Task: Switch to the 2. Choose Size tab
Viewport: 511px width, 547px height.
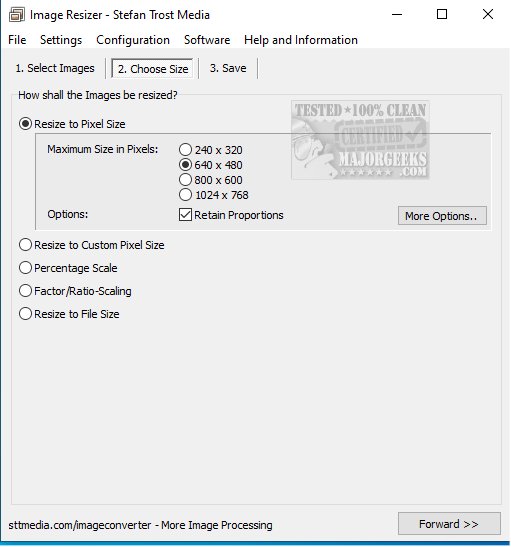Action: point(153,69)
